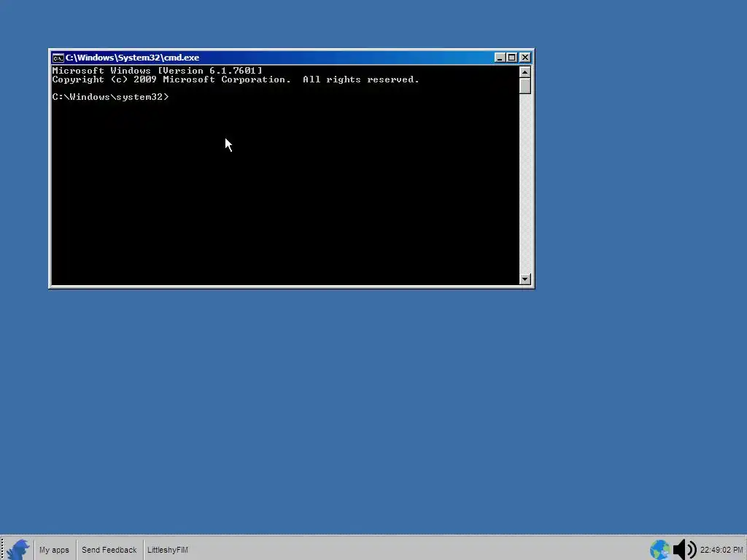Open the speaker volume tray icon

(685, 550)
